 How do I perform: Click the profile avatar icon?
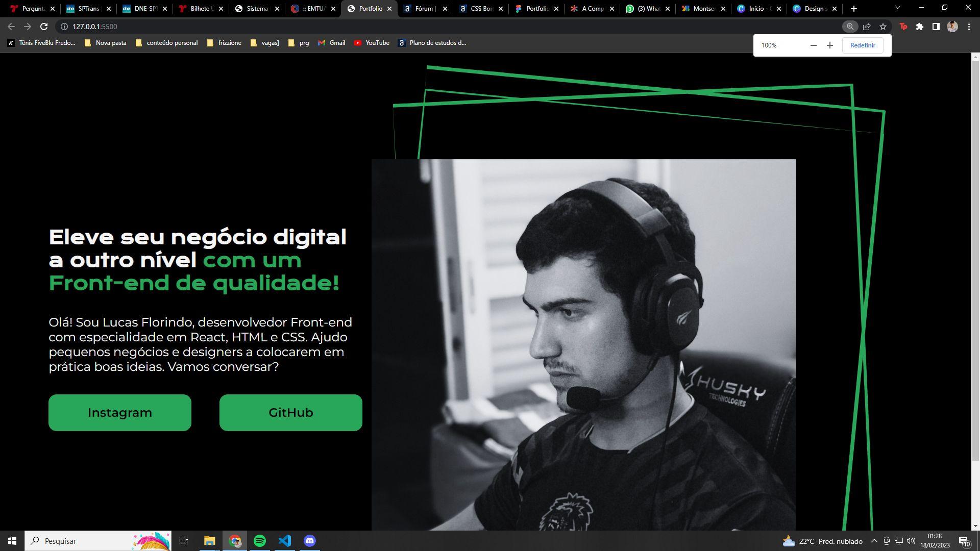coord(952,27)
